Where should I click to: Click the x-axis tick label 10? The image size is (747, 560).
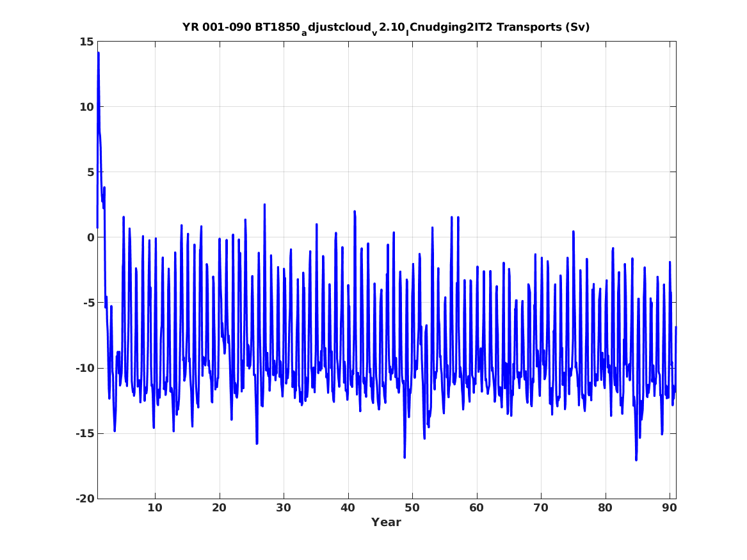[155, 508]
